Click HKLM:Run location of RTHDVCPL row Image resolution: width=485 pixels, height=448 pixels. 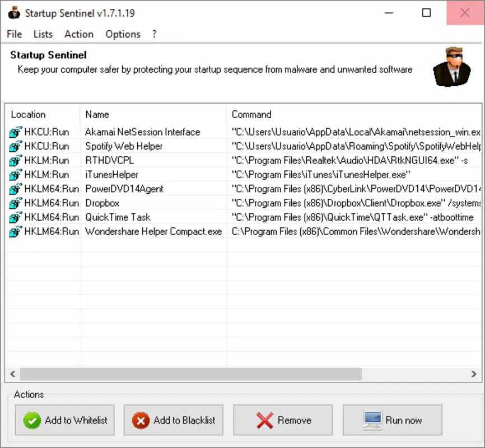coord(46,161)
